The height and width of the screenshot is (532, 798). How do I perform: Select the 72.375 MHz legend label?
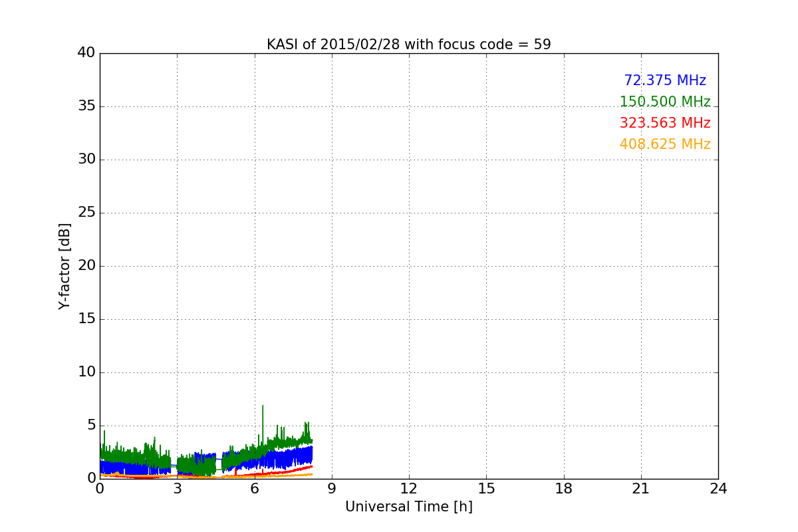pos(665,80)
